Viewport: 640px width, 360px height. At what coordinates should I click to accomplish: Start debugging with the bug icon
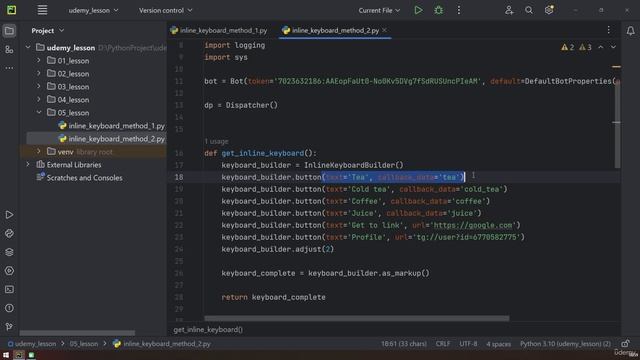[439, 10]
